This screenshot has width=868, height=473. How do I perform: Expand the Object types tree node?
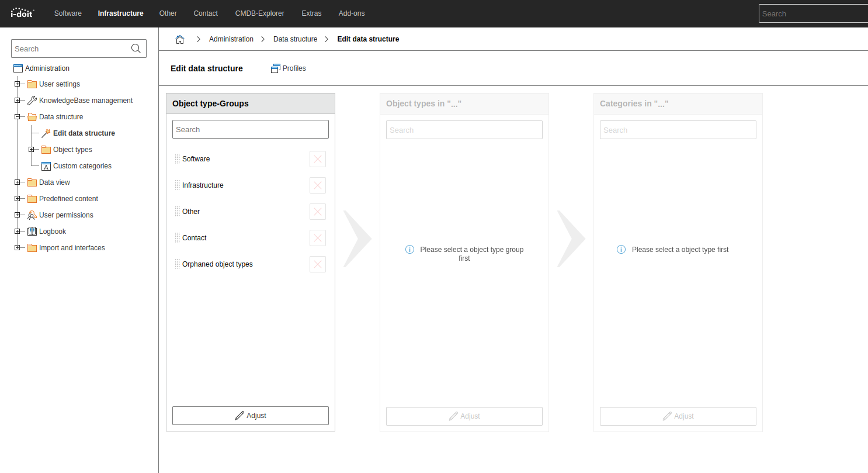point(31,150)
